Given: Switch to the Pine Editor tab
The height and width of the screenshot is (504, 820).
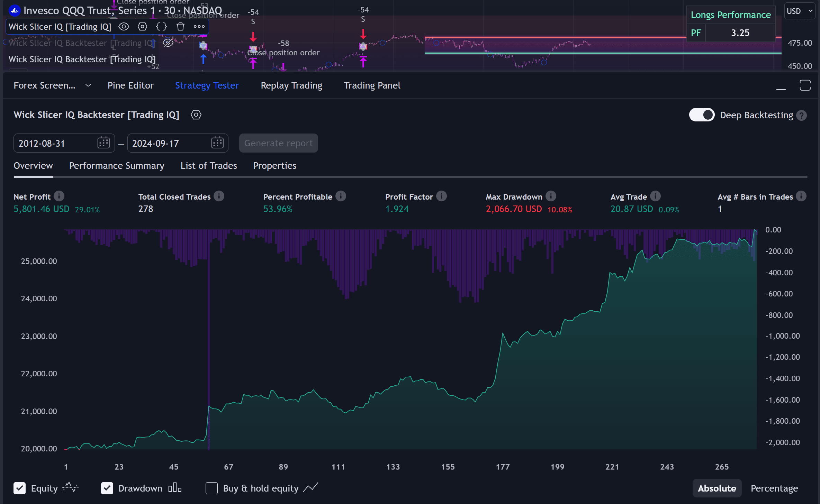Looking at the screenshot, I should (x=130, y=85).
